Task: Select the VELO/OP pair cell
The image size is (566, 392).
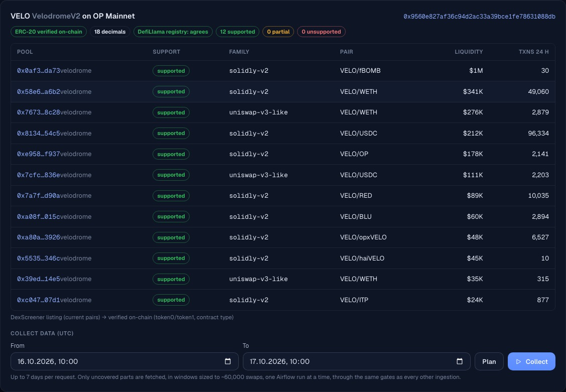Action: [x=354, y=154]
